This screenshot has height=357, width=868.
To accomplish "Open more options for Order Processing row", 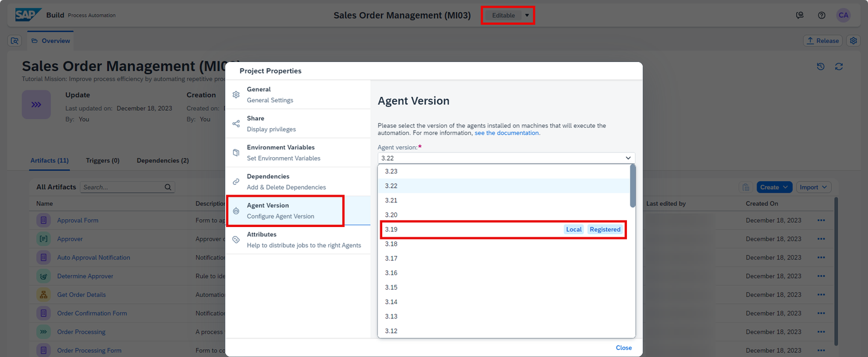I will tap(821, 332).
